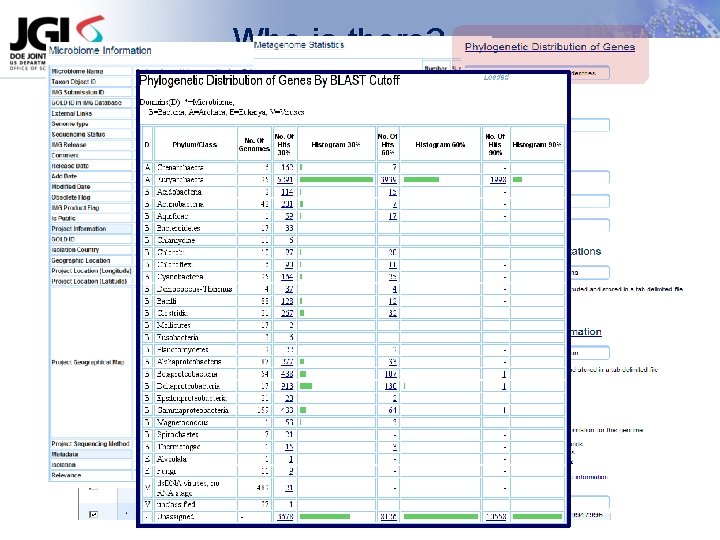Click Taxon Object ID field label
720x540 pixels.
(73, 82)
